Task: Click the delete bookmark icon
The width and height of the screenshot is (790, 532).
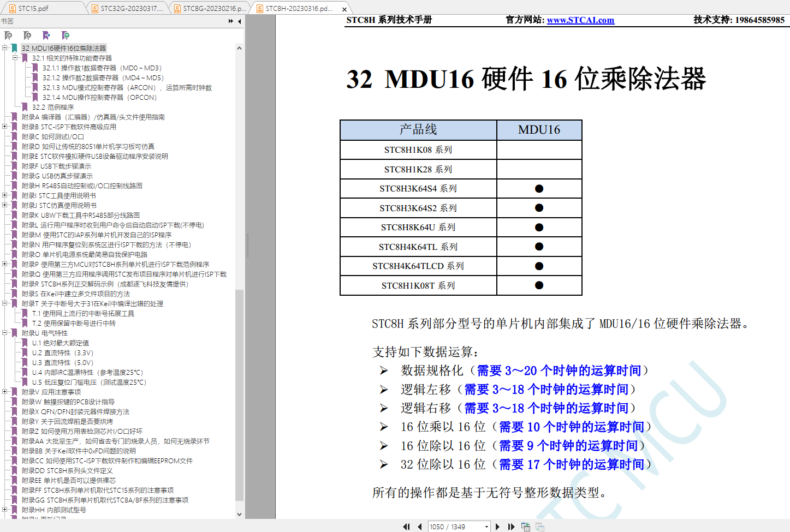Action: click(8, 35)
